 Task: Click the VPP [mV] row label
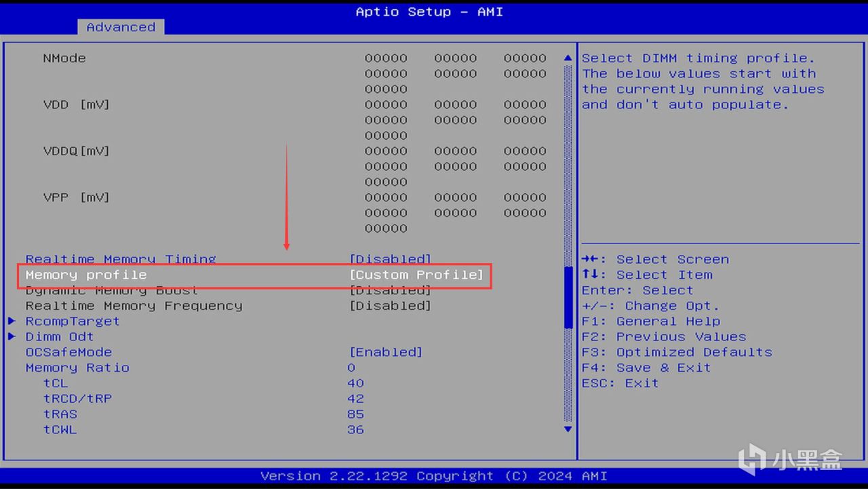click(x=76, y=197)
